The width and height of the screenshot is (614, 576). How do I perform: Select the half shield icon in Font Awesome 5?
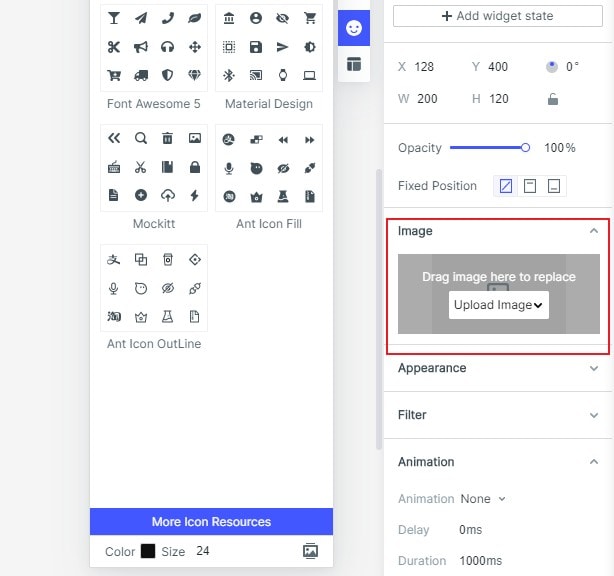click(x=168, y=75)
